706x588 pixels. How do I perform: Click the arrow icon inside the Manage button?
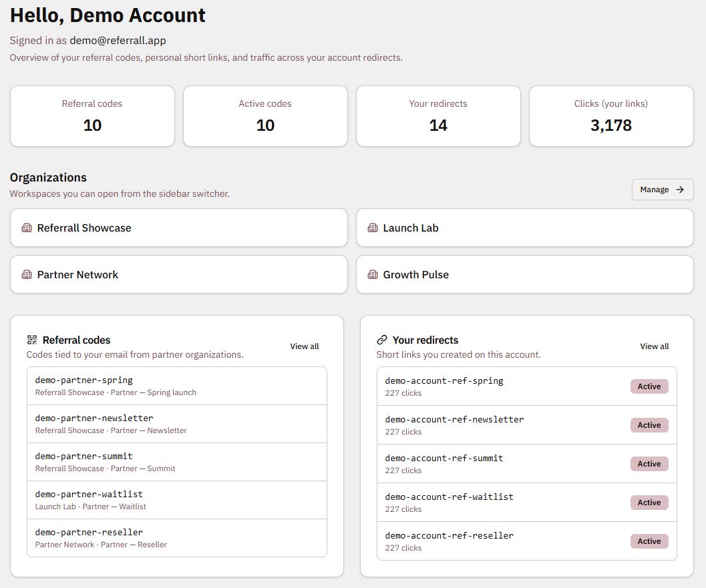pos(682,190)
